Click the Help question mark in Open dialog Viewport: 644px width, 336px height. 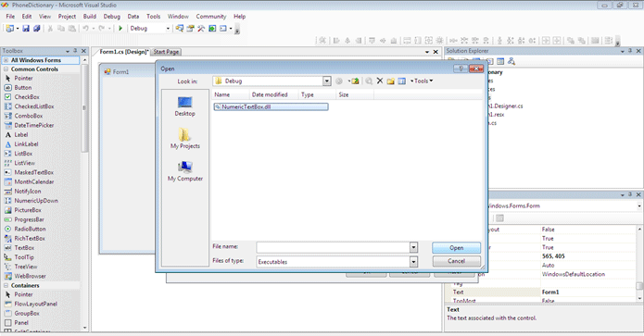click(461, 68)
